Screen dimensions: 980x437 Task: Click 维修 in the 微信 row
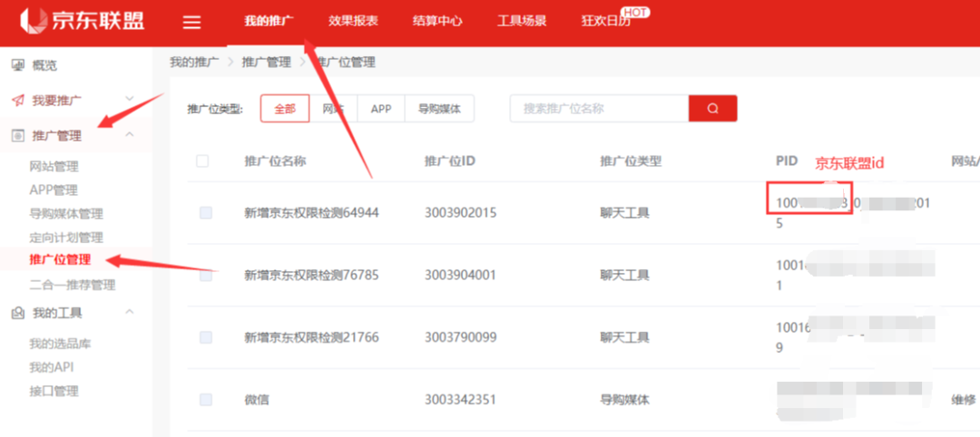point(963,400)
